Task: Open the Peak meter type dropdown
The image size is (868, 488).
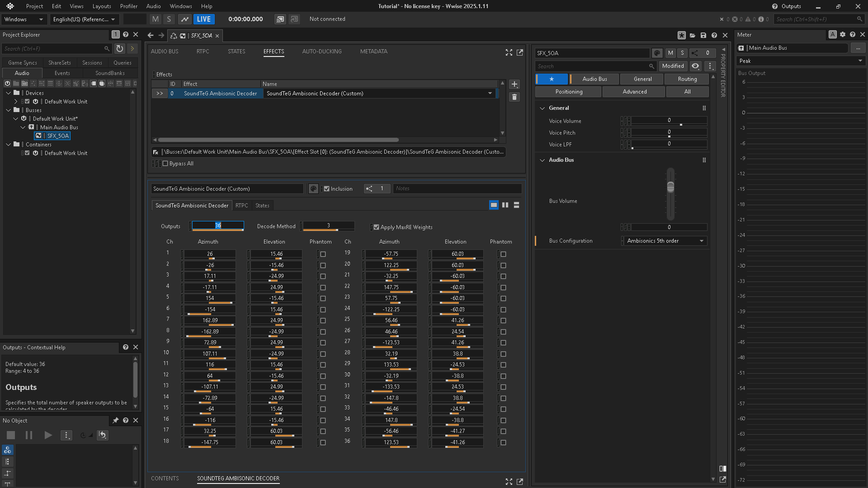Action: pos(801,61)
